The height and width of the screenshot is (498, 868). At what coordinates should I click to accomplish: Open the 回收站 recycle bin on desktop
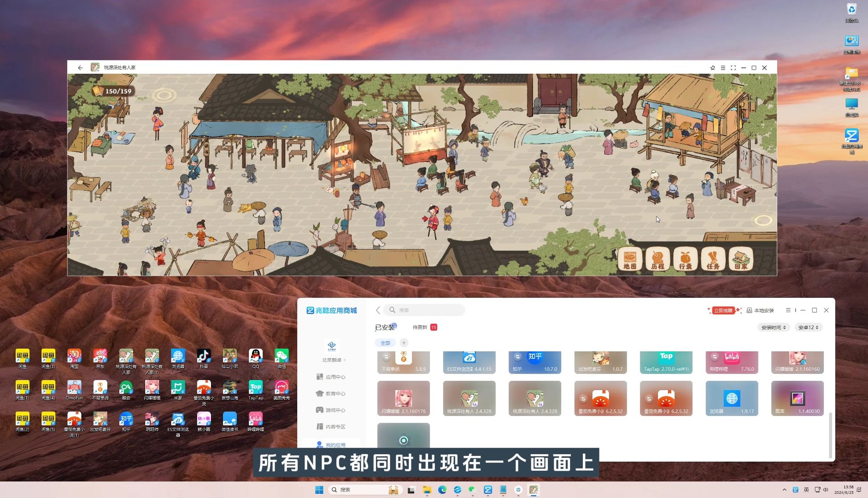pos(851,12)
